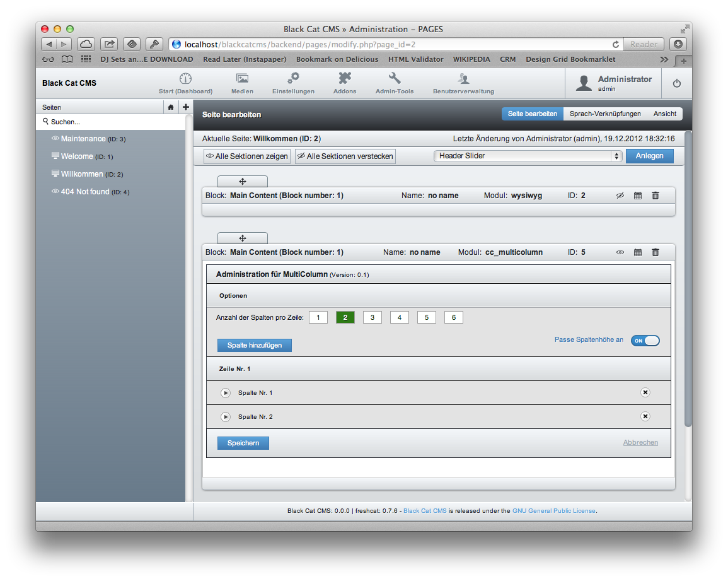Set columns per row to 1
The image size is (728, 581).
tap(318, 317)
